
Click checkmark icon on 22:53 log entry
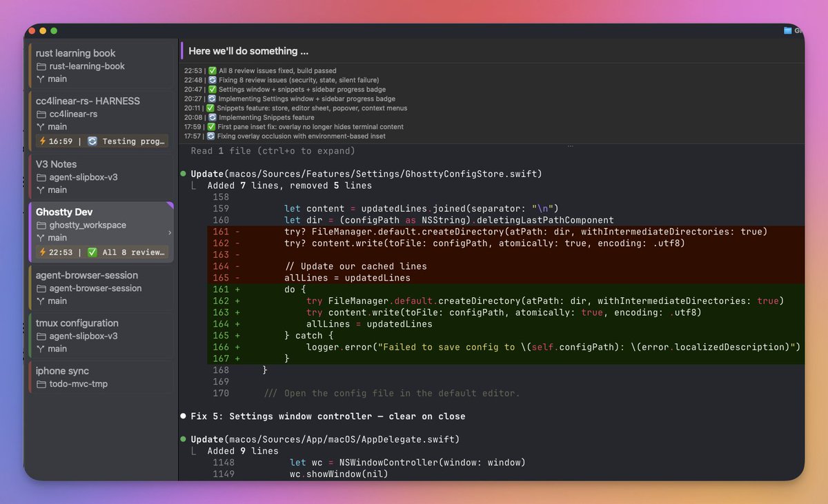point(213,71)
